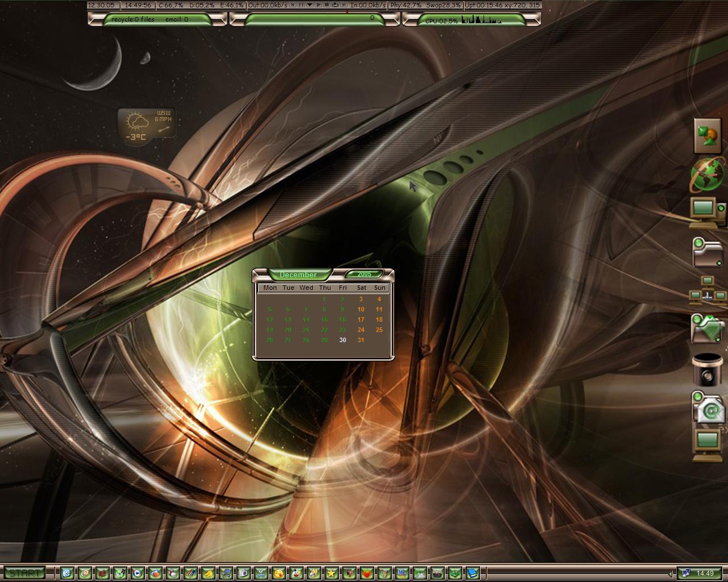Click the START button
728x582 pixels.
click(23, 573)
